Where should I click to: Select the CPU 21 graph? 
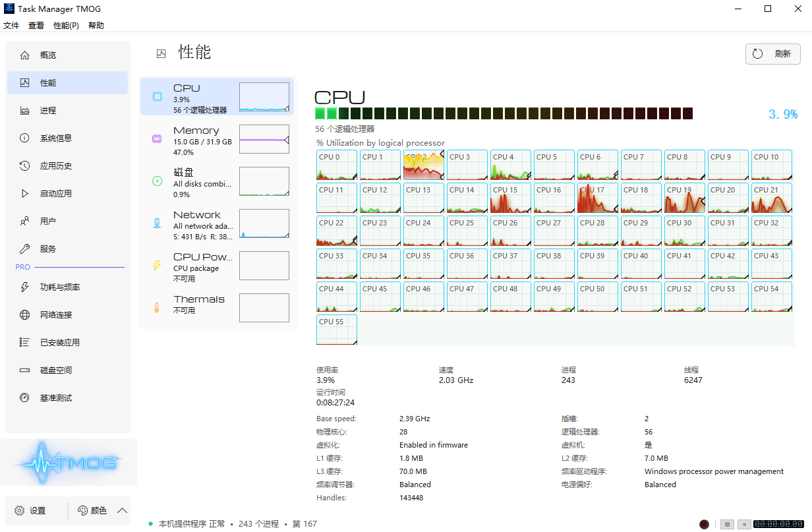click(772, 198)
